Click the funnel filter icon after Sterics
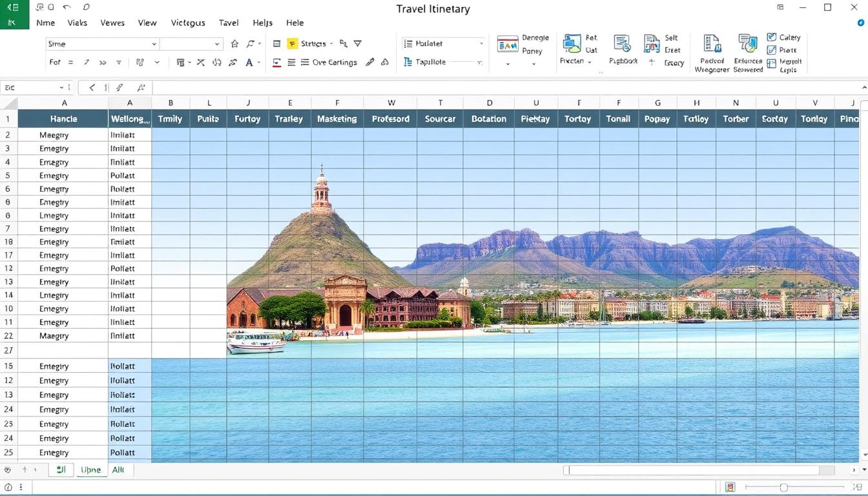Image resolution: width=868 pixels, height=496 pixels. coord(358,43)
